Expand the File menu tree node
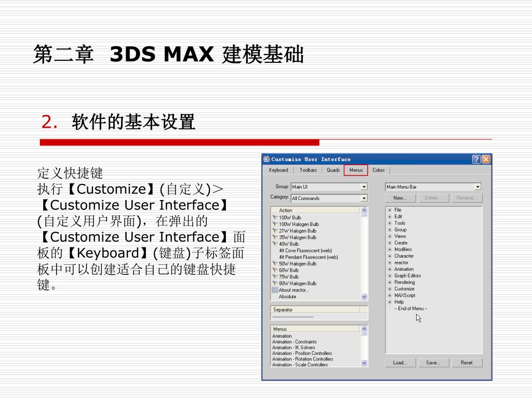The image size is (532, 399). pos(390,210)
